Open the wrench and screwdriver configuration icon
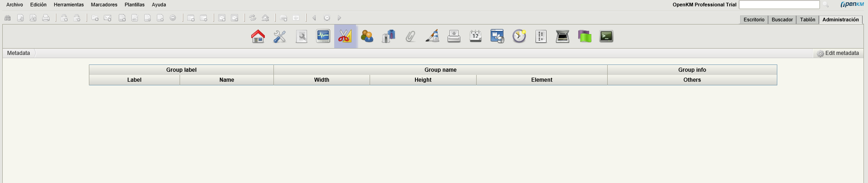Screen dimensions: 868x183 280,36
